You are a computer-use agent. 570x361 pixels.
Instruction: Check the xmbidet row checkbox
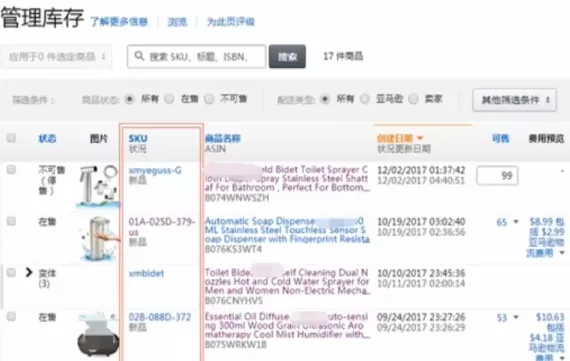pyautogui.click(x=11, y=272)
